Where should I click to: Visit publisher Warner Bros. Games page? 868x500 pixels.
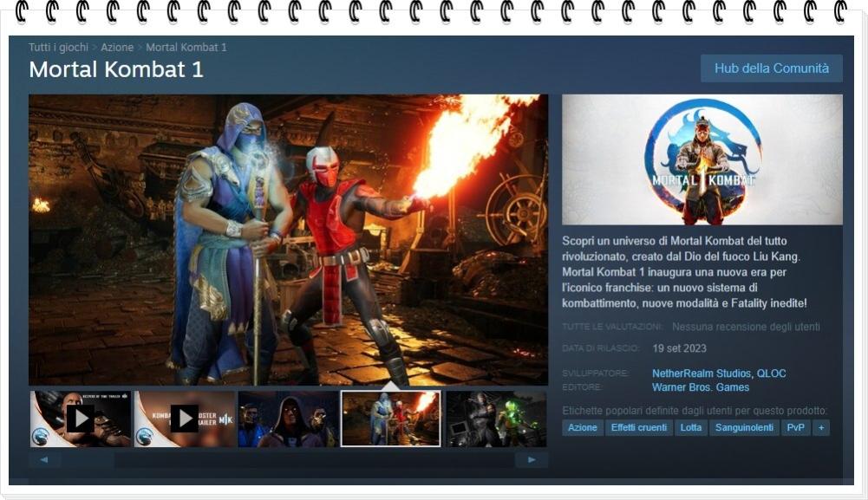point(701,387)
